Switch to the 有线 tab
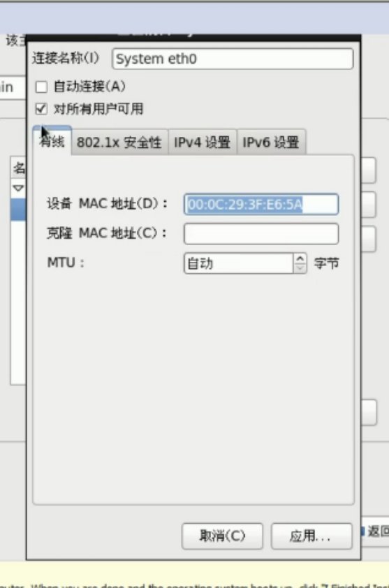389x588 pixels. coord(52,141)
